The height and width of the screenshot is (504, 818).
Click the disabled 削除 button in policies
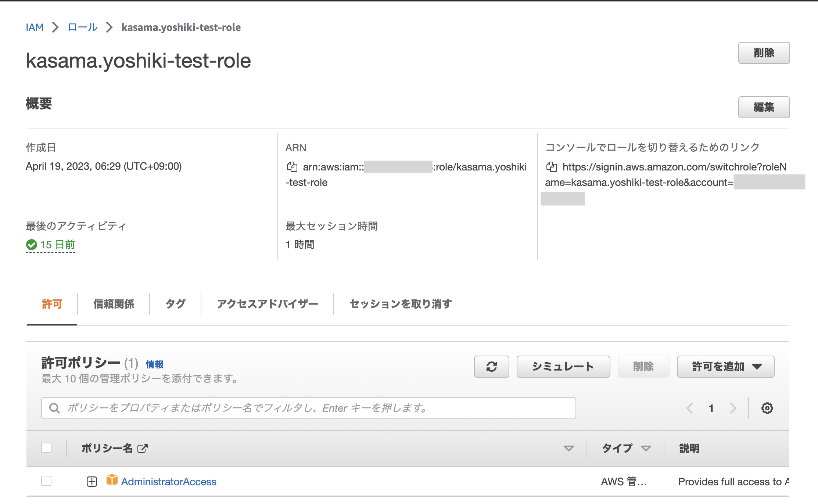(x=643, y=366)
